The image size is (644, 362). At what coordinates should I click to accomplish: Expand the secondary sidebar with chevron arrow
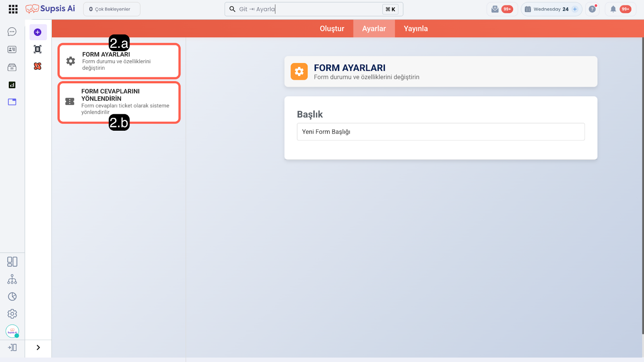click(x=38, y=348)
